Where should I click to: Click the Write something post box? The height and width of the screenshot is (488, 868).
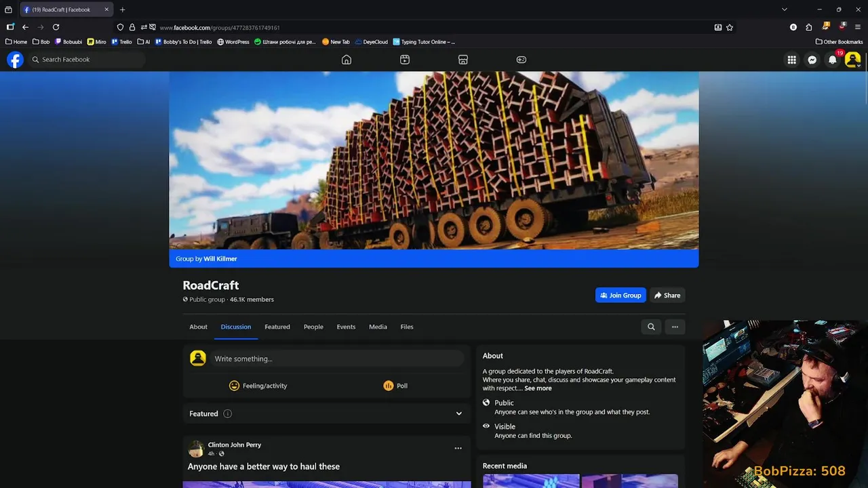[x=338, y=359]
